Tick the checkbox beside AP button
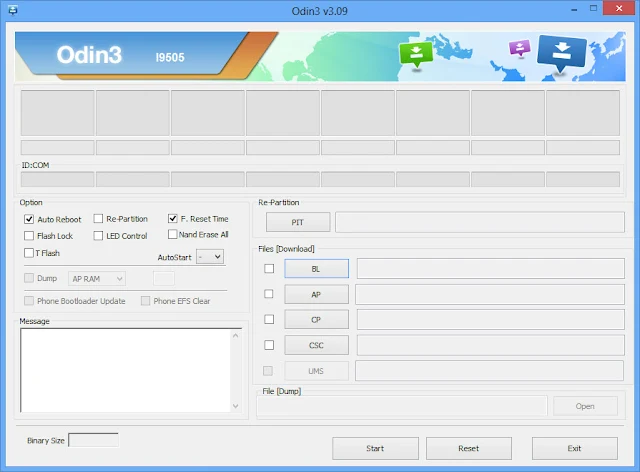The width and height of the screenshot is (640, 472). tap(269, 294)
